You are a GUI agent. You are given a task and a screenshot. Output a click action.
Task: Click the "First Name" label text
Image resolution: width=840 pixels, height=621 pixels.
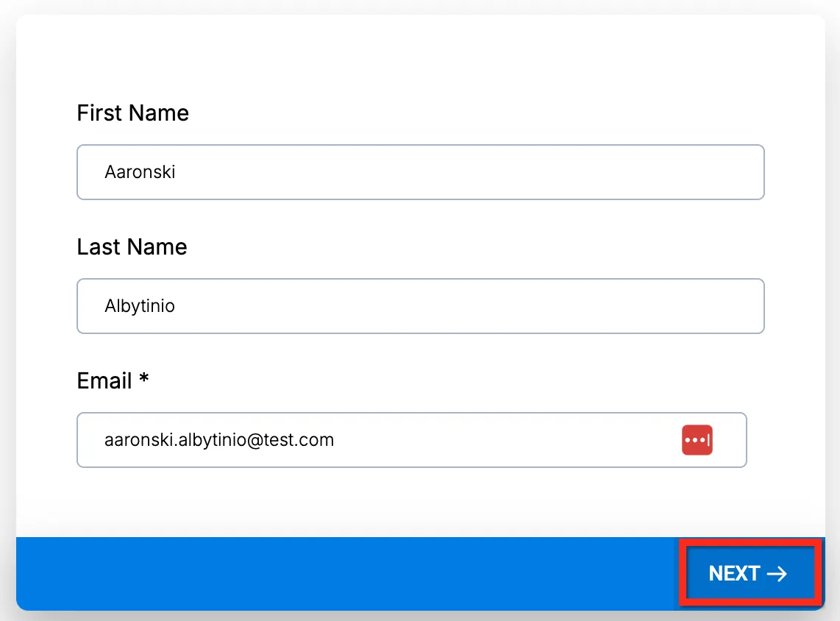coord(133,113)
